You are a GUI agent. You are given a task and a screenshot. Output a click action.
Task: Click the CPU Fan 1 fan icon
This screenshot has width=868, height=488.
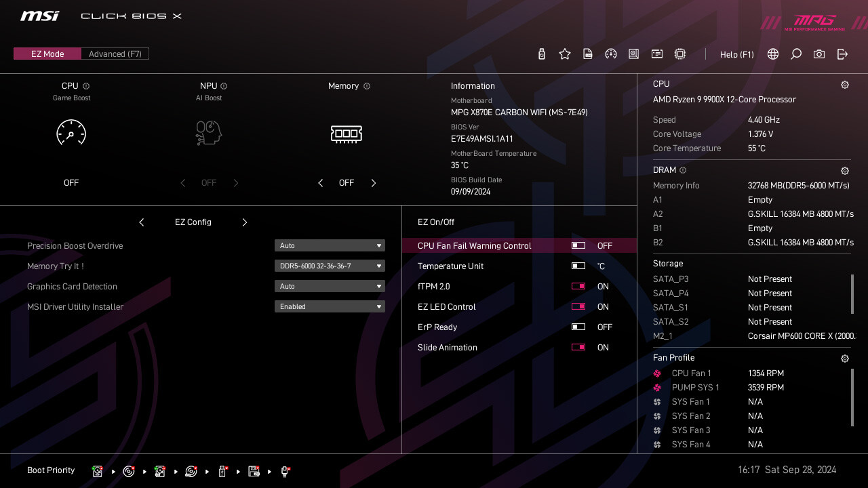pyautogui.click(x=657, y=373)
